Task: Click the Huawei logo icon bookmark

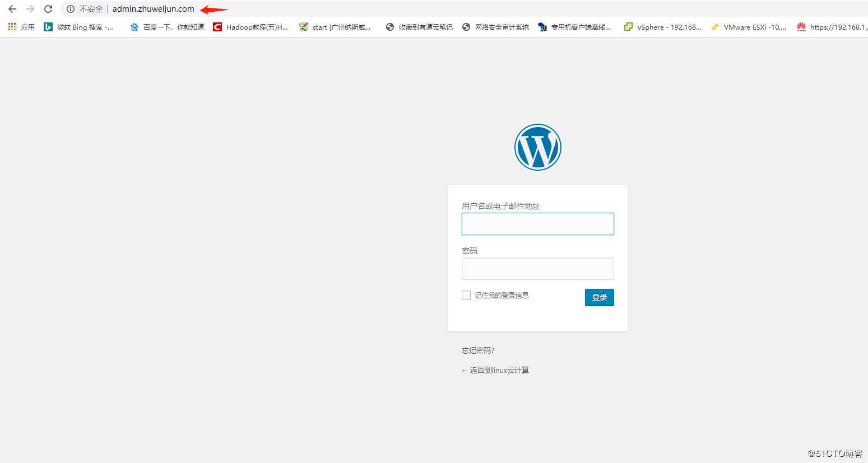Action: point(801,27)
